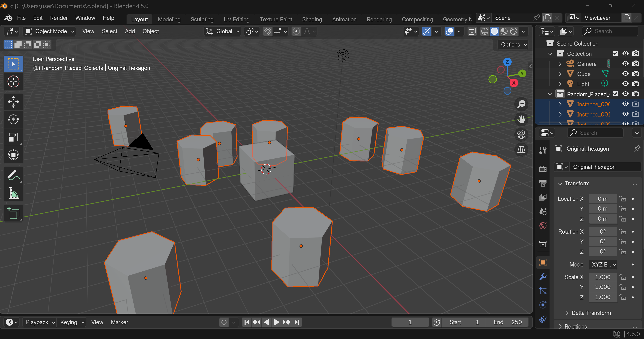Select the Rotate tool
This screenshot has height=339, width=644.
click(x=13, y=119)
